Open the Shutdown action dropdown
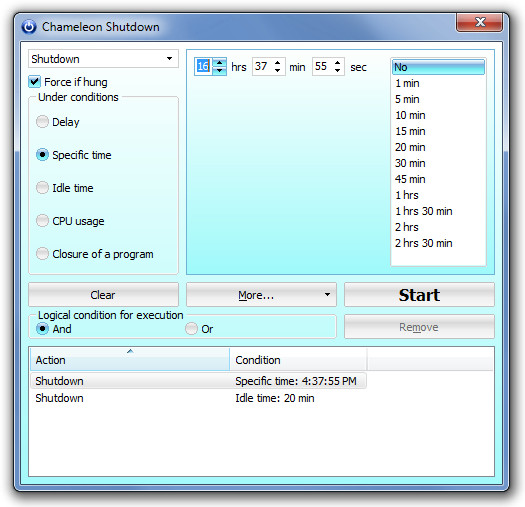Image resolution: width=525 pixels, height=507 pixels. point(103,59)
